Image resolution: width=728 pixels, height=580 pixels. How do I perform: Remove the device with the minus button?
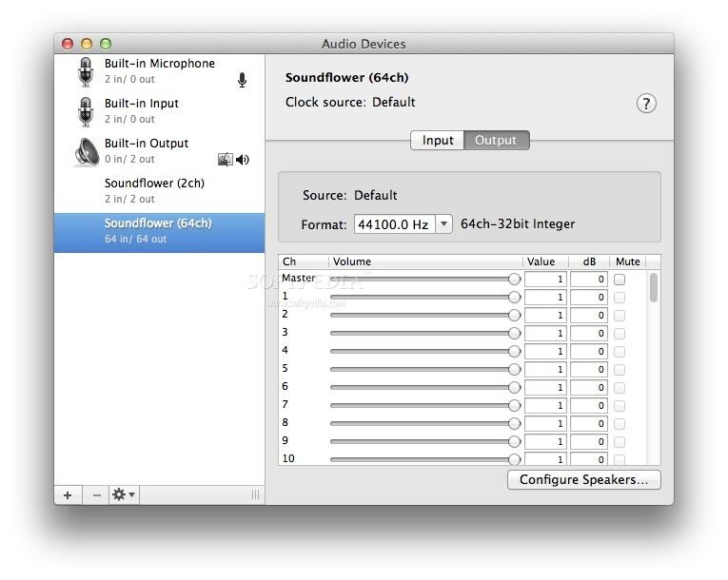96,495
